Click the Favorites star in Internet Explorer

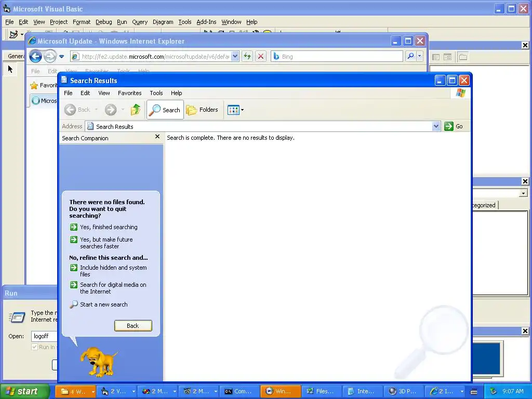pyautogui.click(x=34, y=86)
